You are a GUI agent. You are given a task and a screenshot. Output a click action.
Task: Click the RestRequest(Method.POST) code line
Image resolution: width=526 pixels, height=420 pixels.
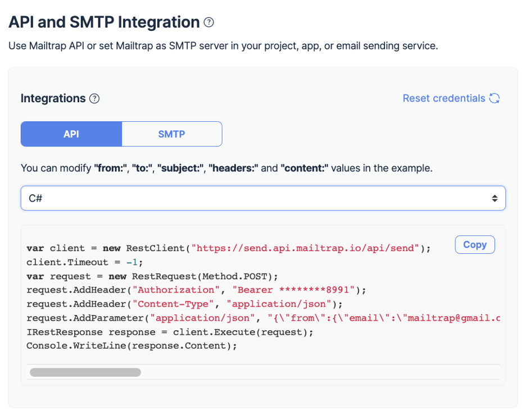[152, 276]
